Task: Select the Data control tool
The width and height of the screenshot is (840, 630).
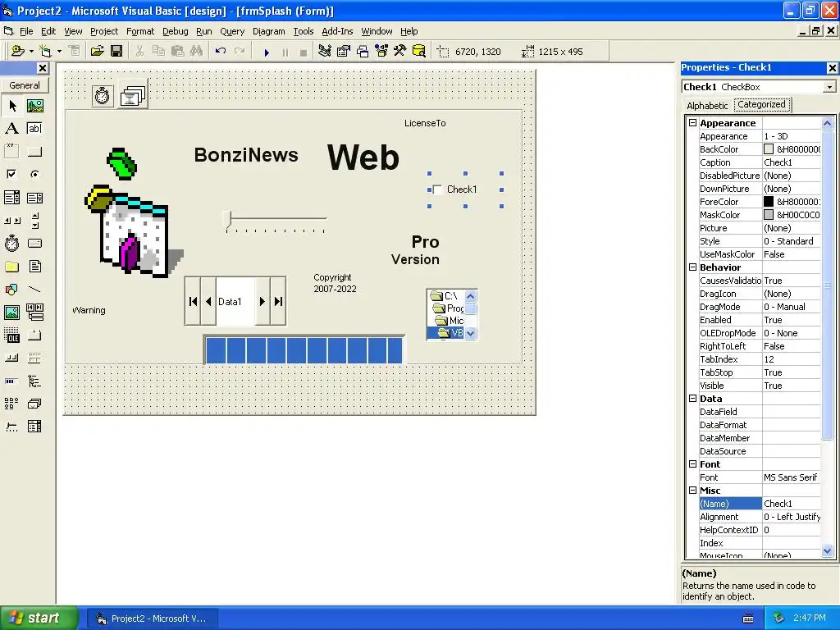Action: click(x=34, y=313)
